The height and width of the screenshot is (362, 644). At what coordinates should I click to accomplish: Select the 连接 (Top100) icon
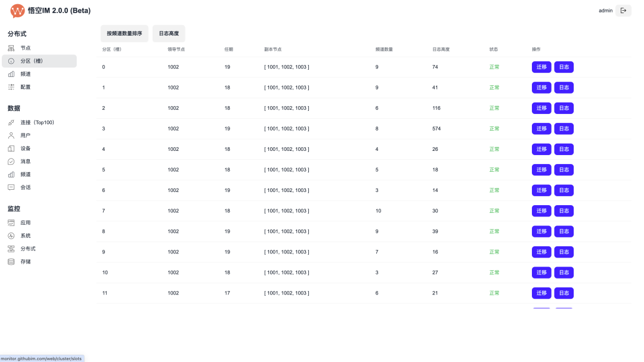(11, 122)
